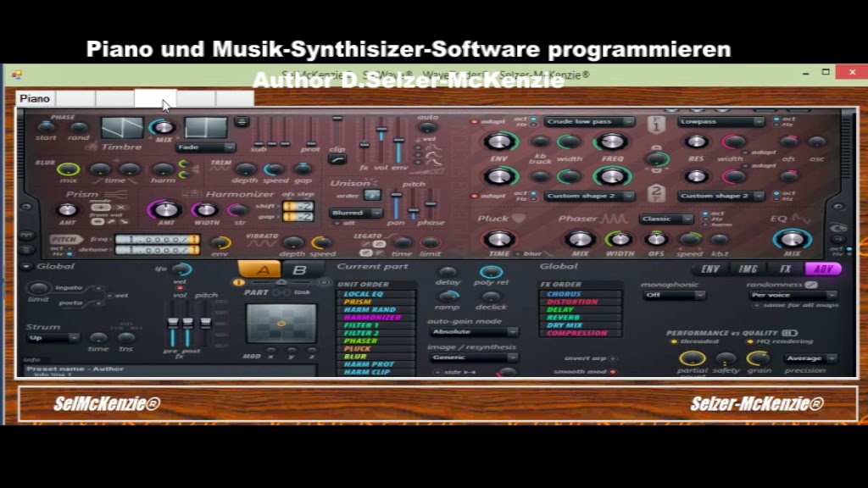Toggle Filter 1 envelope adapt

475,122
